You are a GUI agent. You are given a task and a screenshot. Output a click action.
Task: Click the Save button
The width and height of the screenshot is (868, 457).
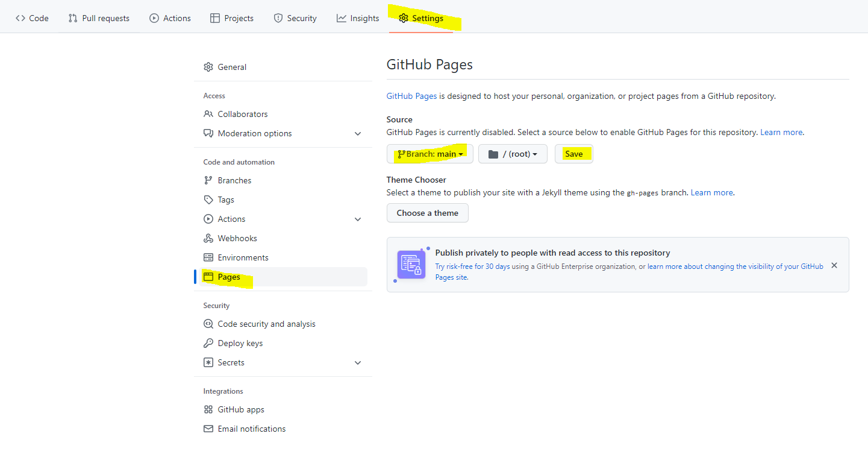point(574,154)
